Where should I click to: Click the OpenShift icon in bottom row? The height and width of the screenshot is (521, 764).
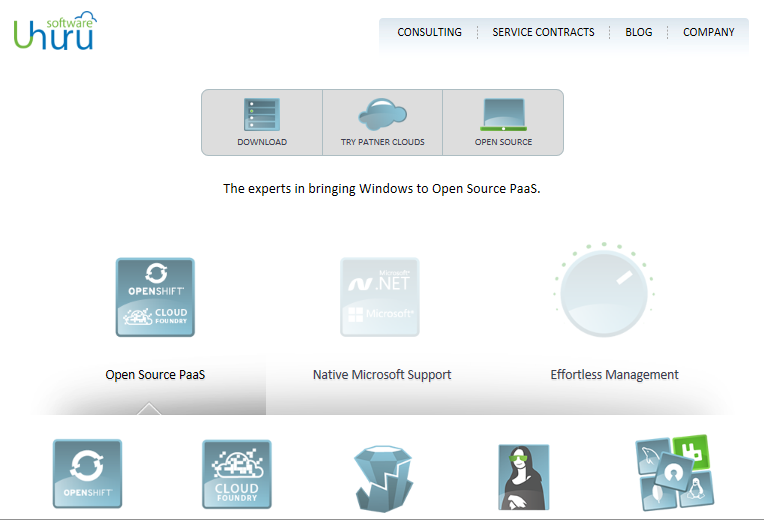tap(87, 474)
